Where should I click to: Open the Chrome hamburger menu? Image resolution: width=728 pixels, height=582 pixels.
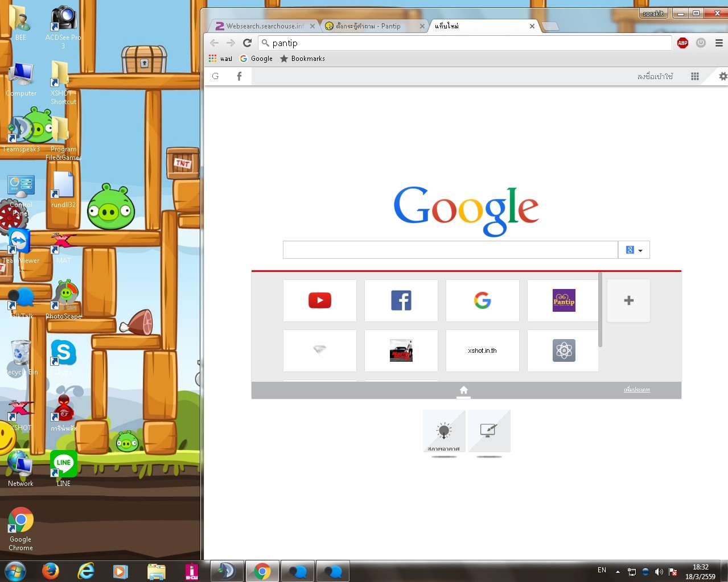[719, 43]
